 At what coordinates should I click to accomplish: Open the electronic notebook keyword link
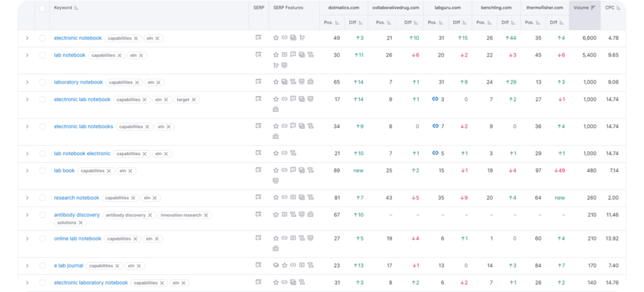[77, 38]
